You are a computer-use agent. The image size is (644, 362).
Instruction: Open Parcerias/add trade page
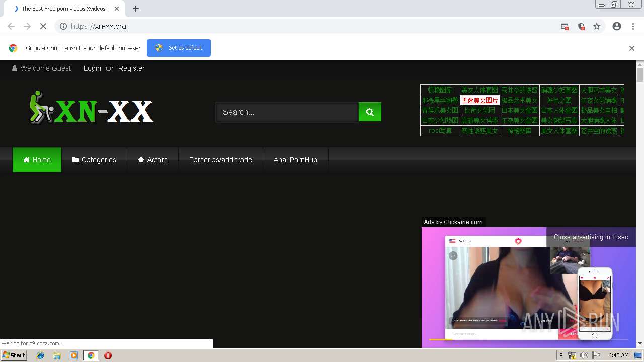(x=220, y=160)
